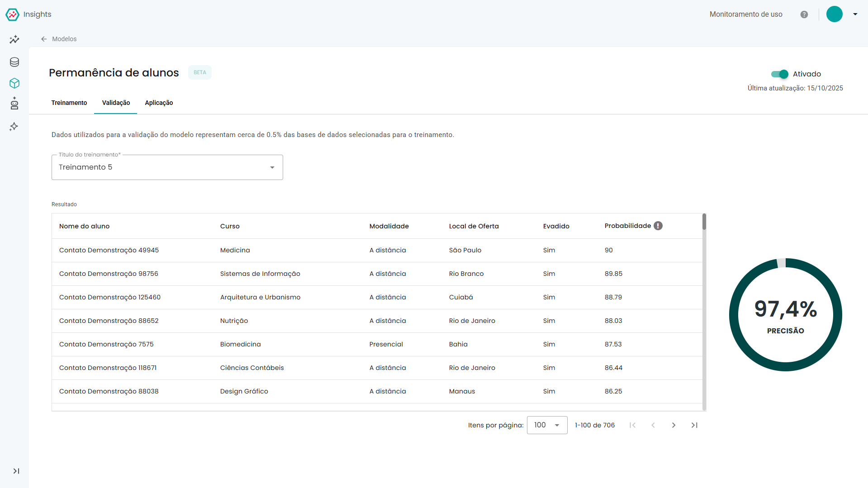
Task: Switch to the Aplicação tab
Action: (x=159, y=103)
